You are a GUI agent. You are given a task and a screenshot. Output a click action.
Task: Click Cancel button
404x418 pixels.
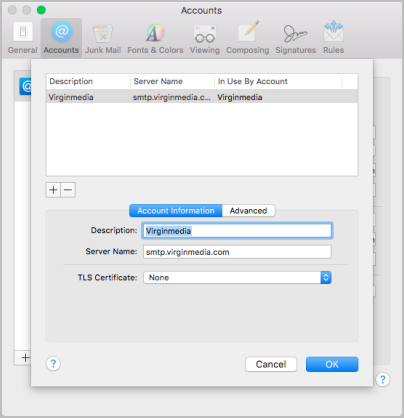click(x=271, y=364)
